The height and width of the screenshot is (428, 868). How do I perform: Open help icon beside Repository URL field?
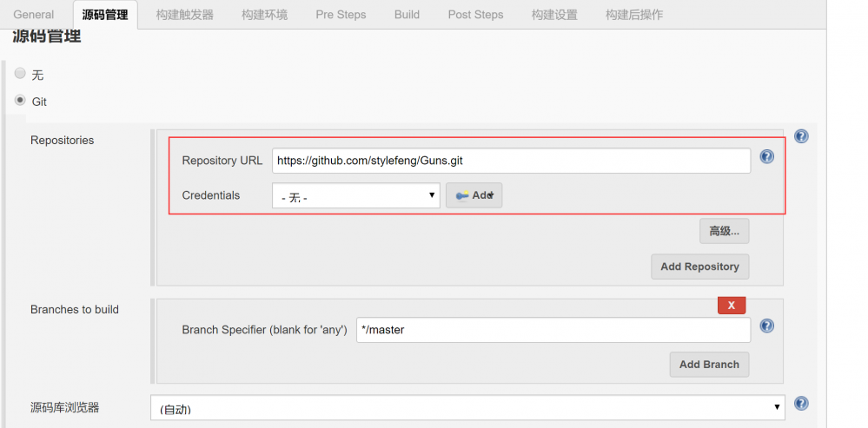tap(766, 156)
